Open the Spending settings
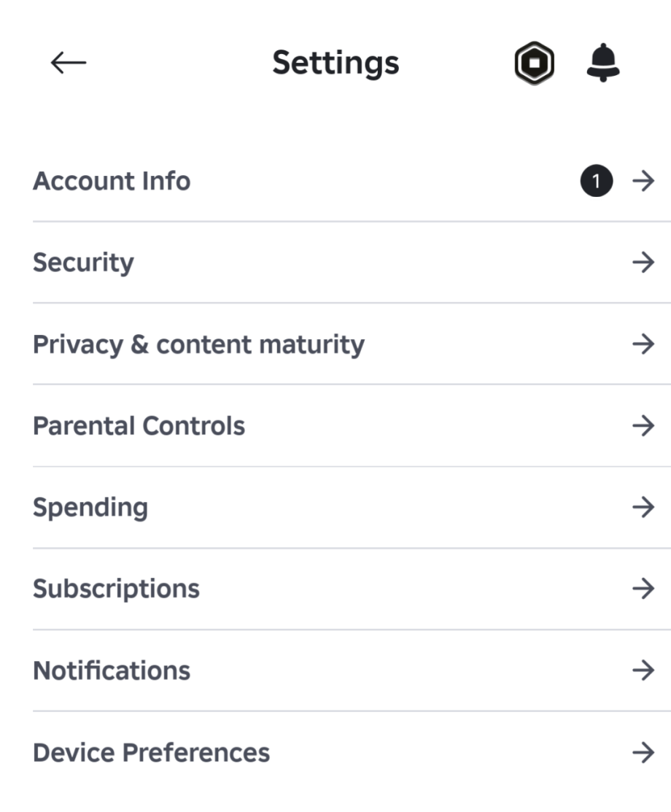This screenshot has width=671, height=812. tap(90, 507)
